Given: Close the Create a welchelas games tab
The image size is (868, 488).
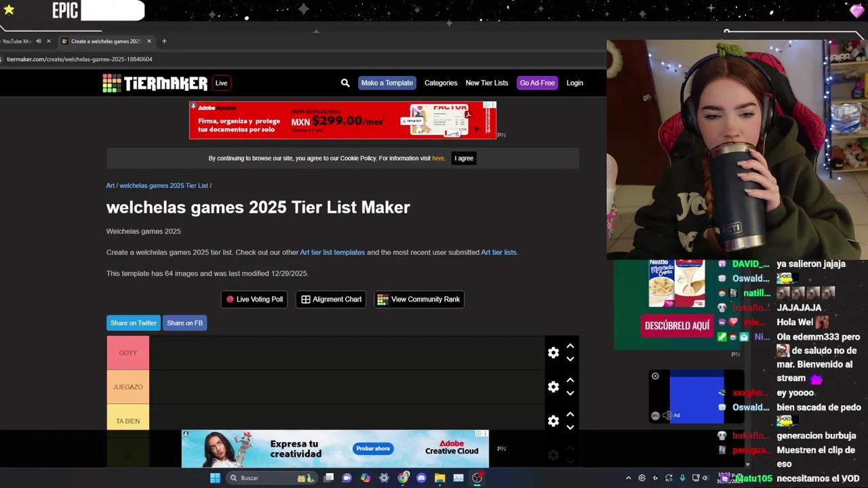Looking at the screenshot, I should tap(149, 41).
